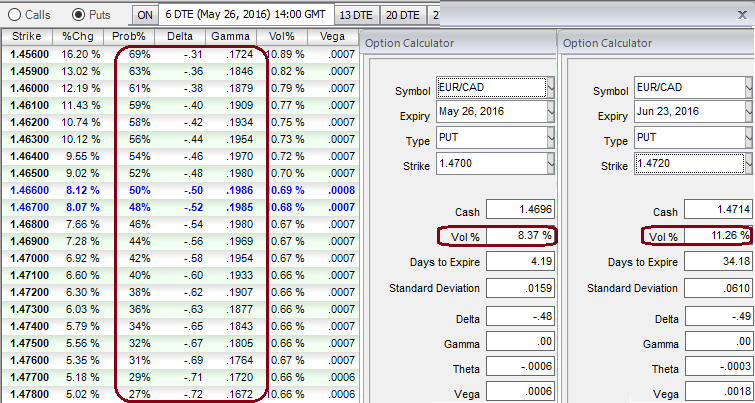The image size is (755, 403).
Task: Switch to the 20 DTE tab
Action: 403,15
